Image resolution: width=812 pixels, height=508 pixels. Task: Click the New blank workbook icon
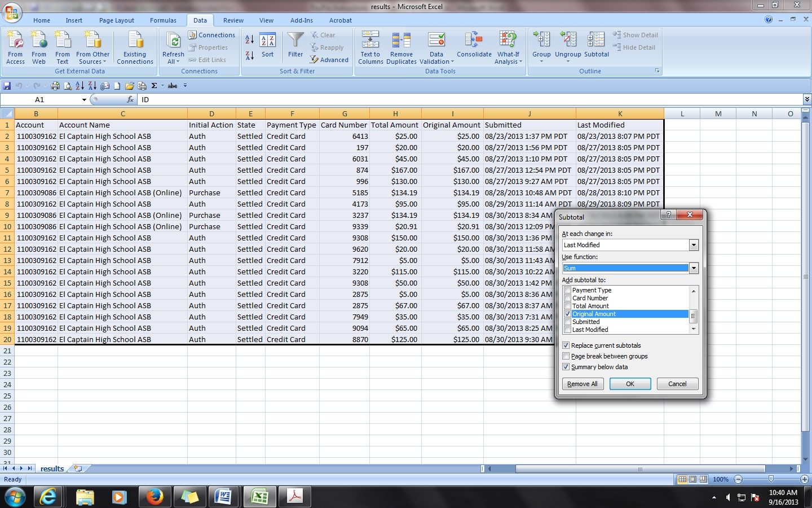(x=117, y=86)
